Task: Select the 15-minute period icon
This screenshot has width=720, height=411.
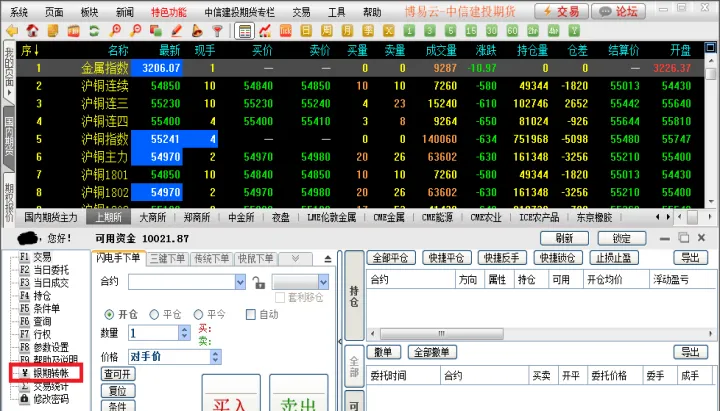Action: point(471,31)
